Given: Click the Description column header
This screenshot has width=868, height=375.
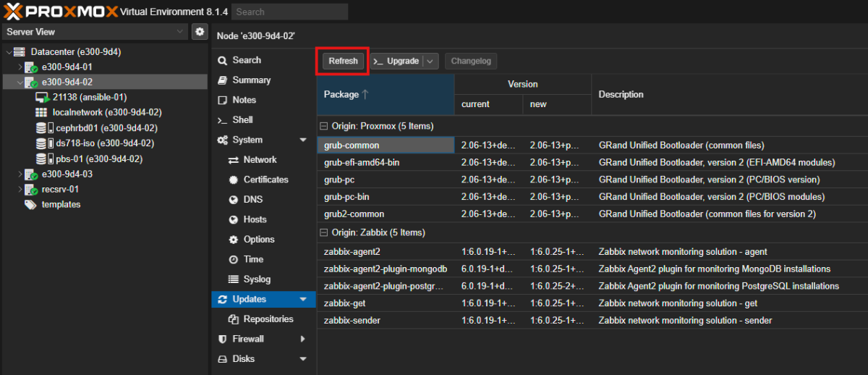Looking at the screenshot, I should (730, 95).
